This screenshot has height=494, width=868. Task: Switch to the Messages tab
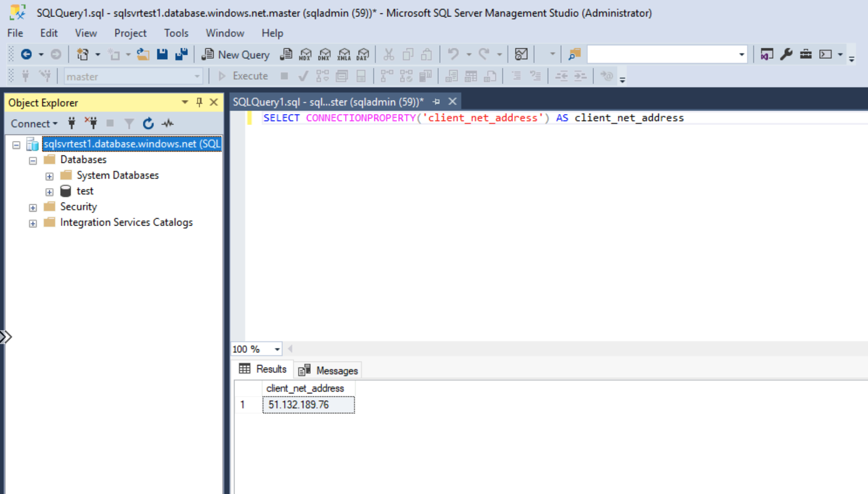click(328, 370)
